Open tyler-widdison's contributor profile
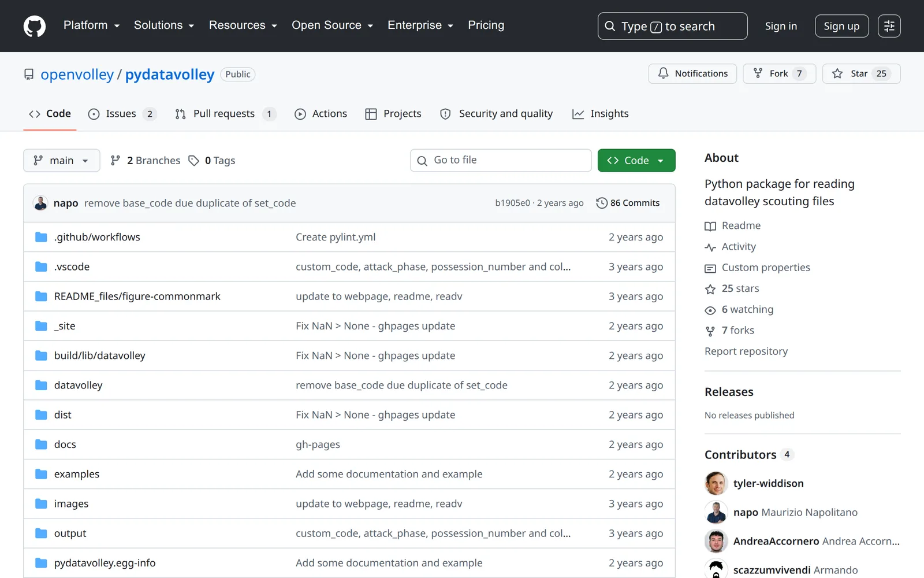 coord(769,483)
